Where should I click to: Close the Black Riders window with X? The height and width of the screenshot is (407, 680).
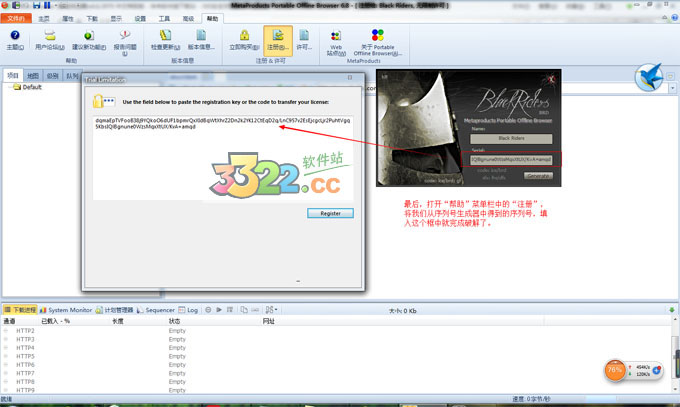coord(552,79)
